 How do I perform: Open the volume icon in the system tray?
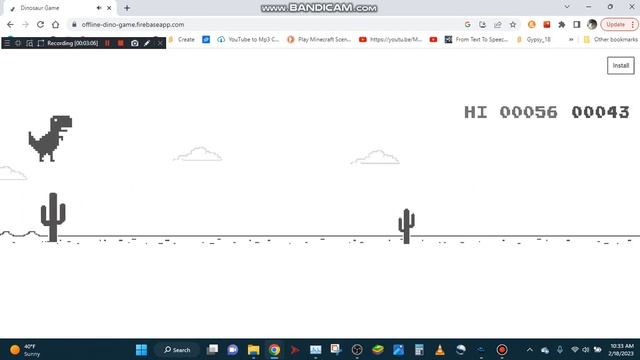pos(586,350)
